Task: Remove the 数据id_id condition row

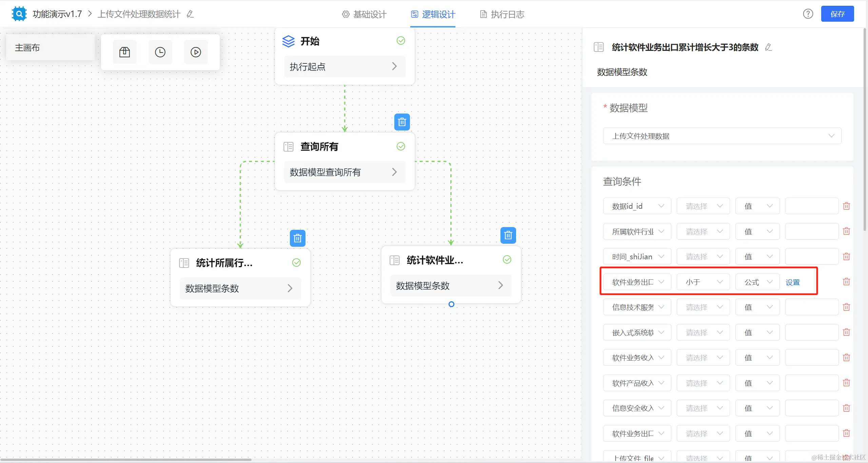Action: pos(846,206)
